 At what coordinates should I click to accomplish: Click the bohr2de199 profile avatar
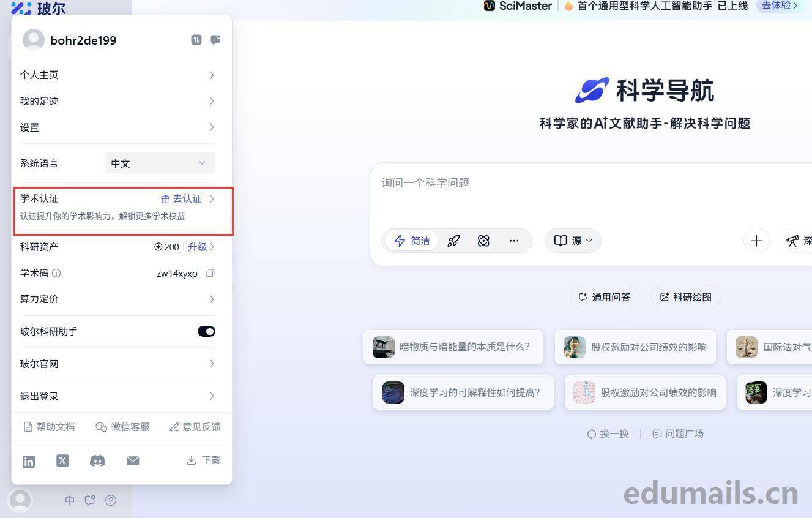[x=34, y=40]
